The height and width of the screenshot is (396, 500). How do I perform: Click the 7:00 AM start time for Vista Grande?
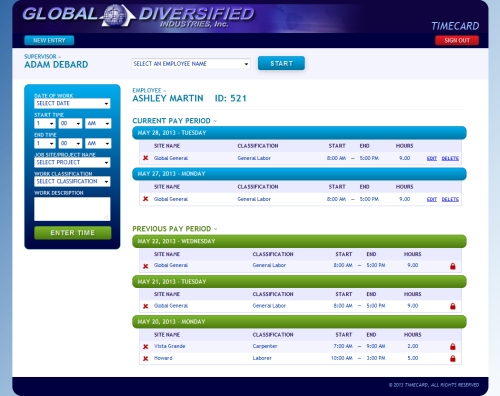pos(343,346)
